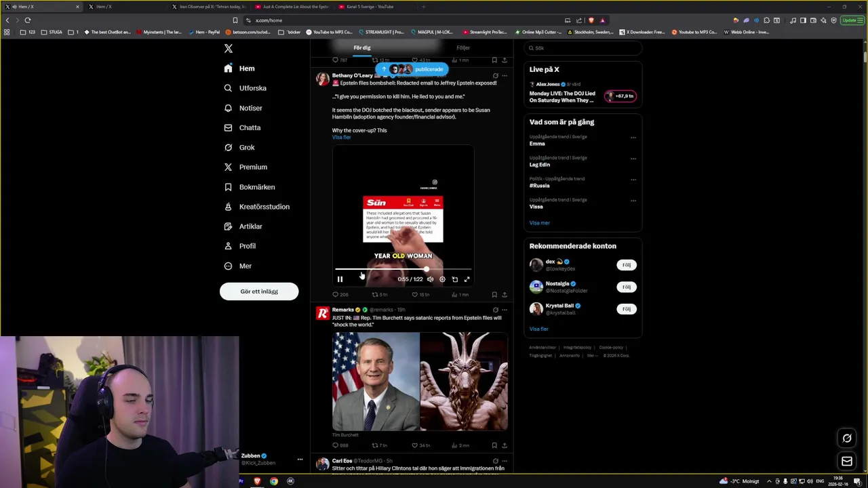Click the Gör ett inlägg button

(x=259, y=291)
